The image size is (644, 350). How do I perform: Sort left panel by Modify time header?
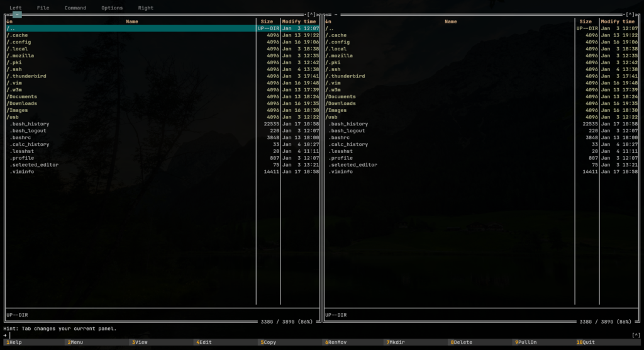pyautogui.click(x=299, y=21)
